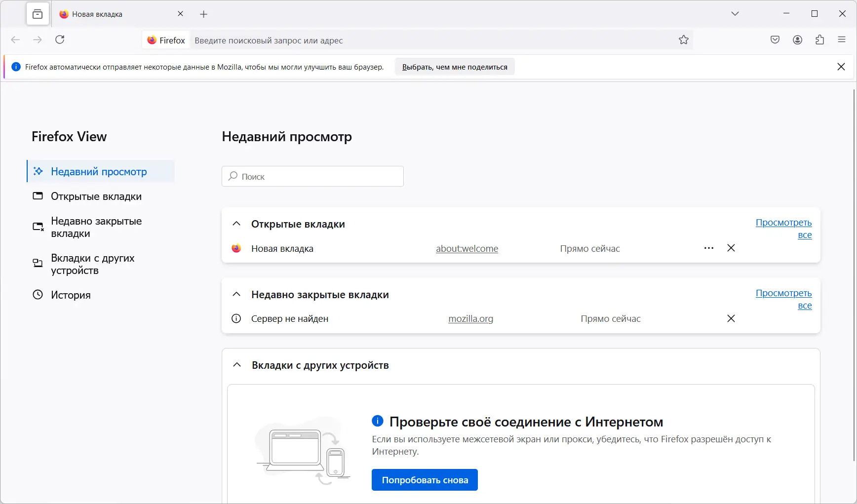857x504 pixels.
Task: Collapse the Недавно закрытые вкладки section
Action: 236,294
